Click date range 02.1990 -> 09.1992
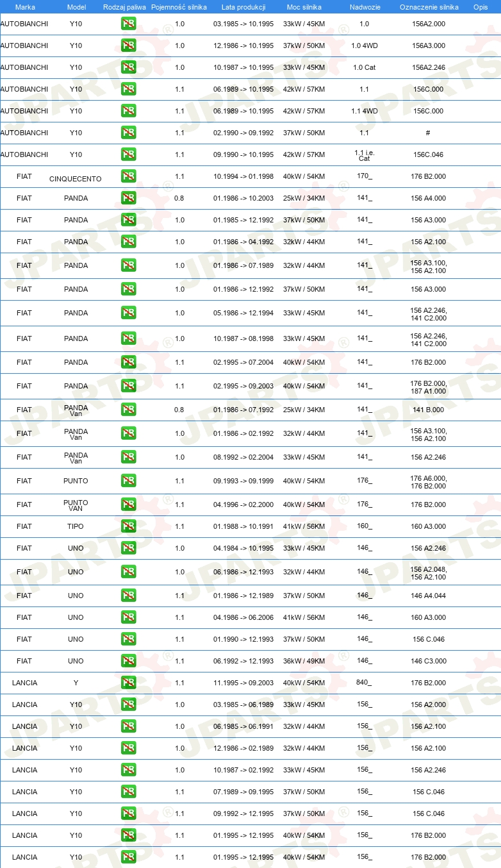 (243, 133)
